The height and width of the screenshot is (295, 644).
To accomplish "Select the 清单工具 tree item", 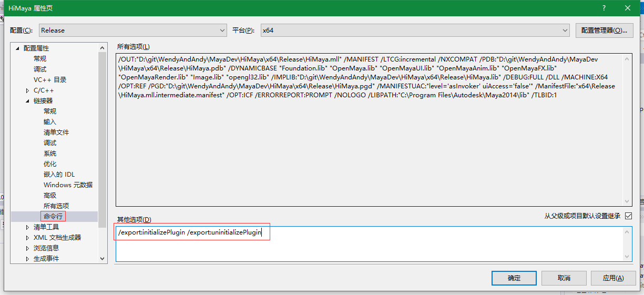I will pyautogui.click(x=46, y=227).
